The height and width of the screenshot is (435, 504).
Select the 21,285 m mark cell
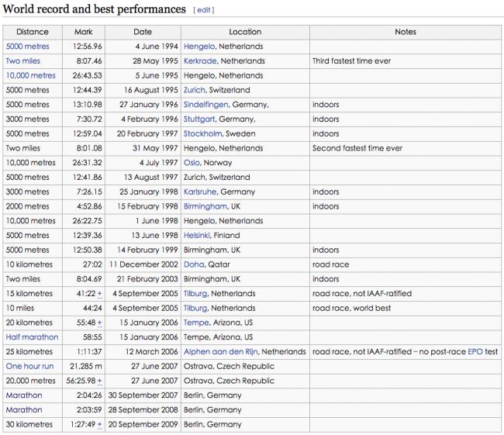click(84, 366)
